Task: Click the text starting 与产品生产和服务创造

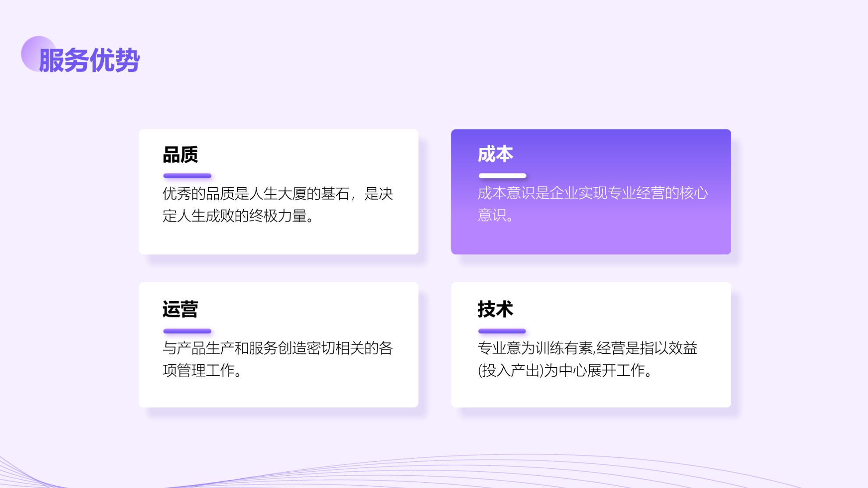Action: (x=278, y=359)
